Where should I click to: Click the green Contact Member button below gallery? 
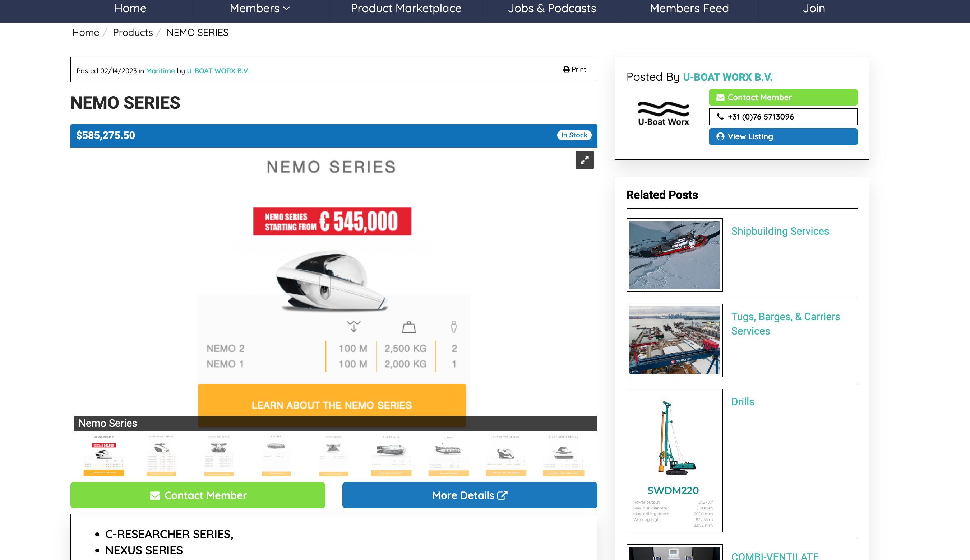point(198,495)
